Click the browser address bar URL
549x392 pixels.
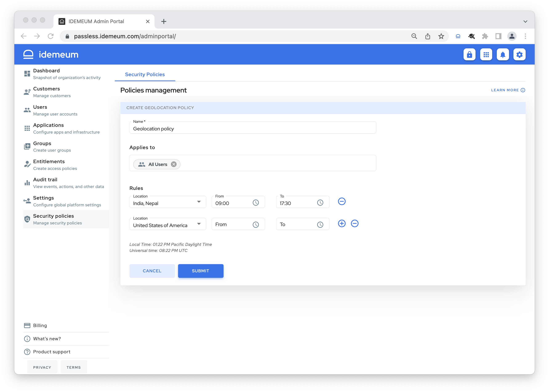point(125,36)
